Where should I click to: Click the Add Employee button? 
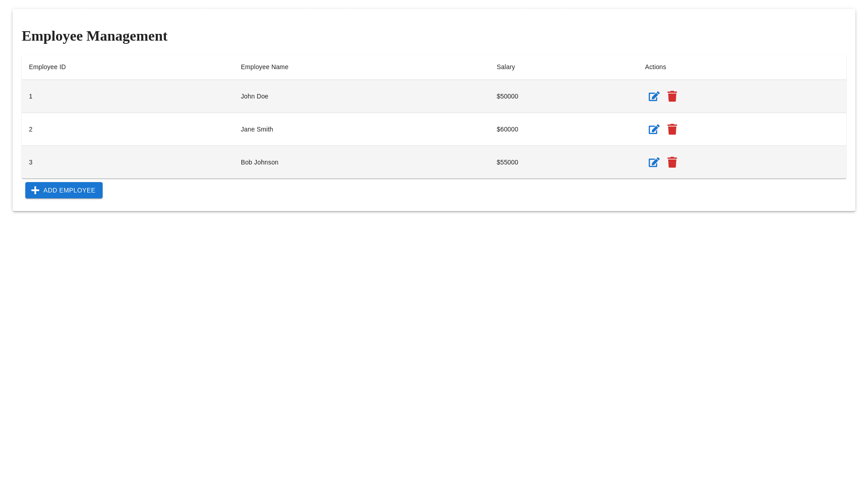point(64,190)
